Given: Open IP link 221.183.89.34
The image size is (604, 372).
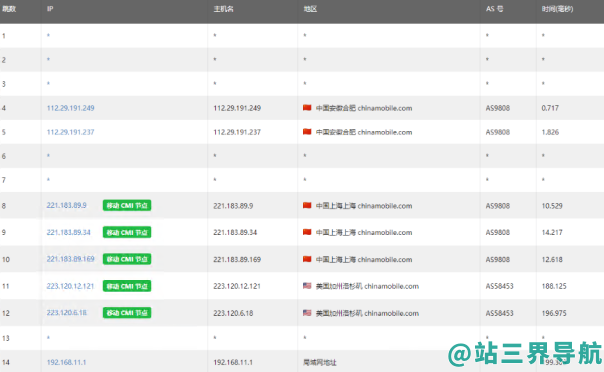Looking at the screenshot, I should click(69, 233).
